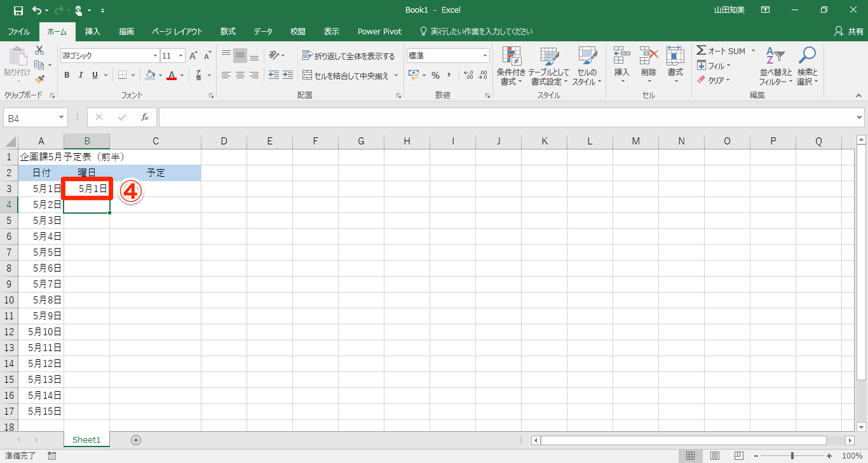This screenshot has width=868, height=463.
Task: Open the font name 游ゴシック dropdown
Action: 154,56
